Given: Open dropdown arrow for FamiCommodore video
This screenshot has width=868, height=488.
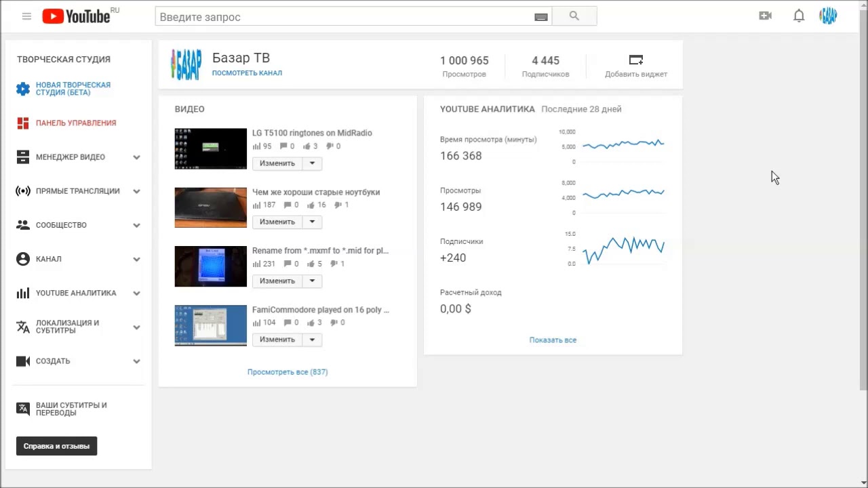Looking at the screenshot, I should 312,340.
